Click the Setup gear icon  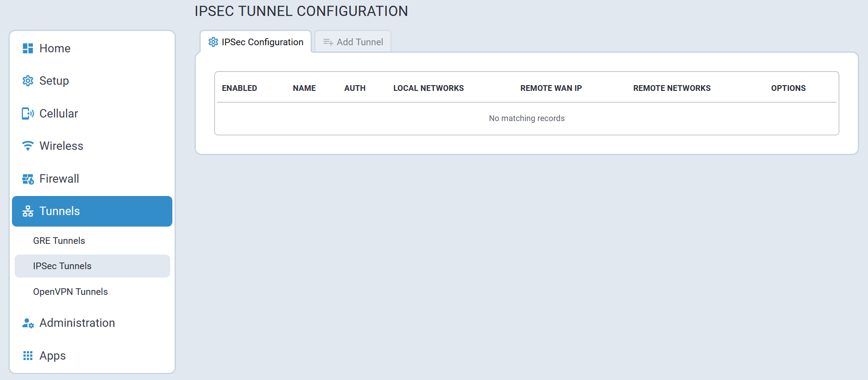(28, 81)
